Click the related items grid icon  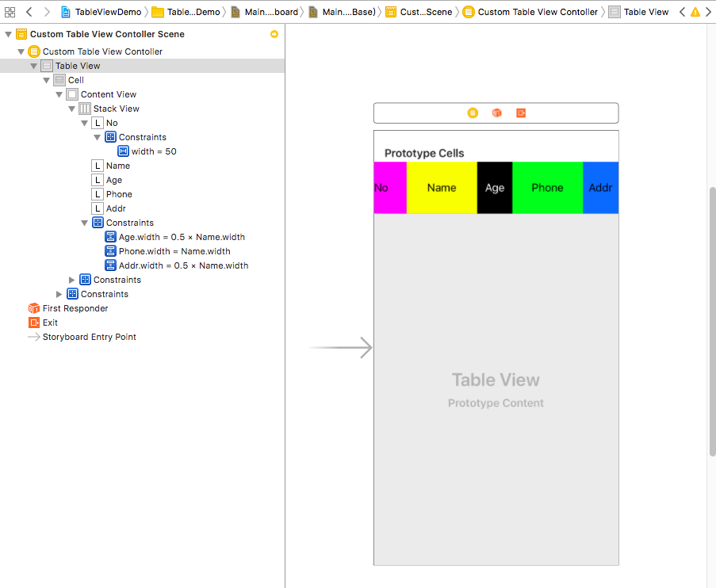[10, 12]
